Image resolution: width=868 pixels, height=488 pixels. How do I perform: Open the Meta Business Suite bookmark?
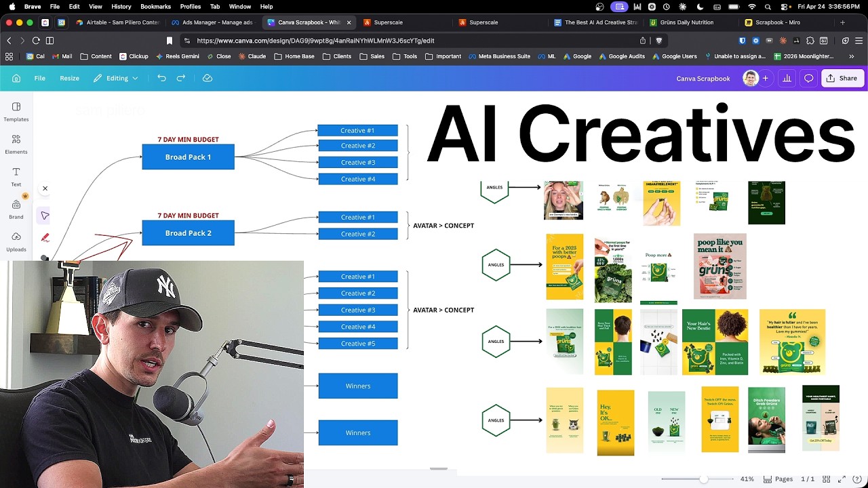tap(499, 56)
